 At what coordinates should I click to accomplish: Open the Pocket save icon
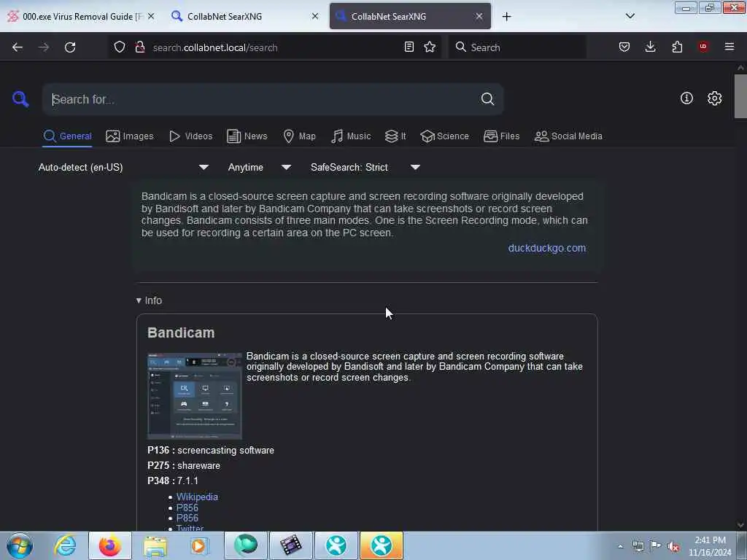click(x=624, y=47)
